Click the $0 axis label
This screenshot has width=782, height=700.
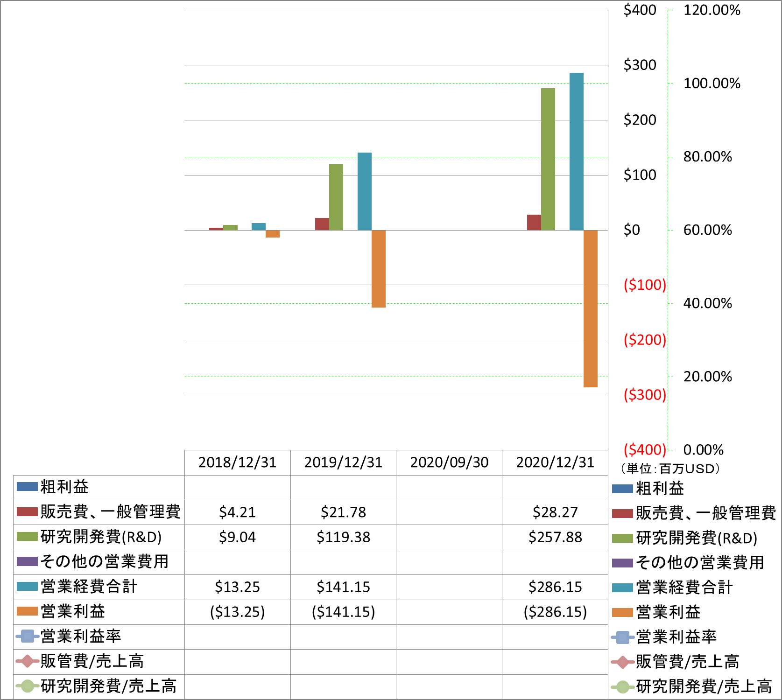coord(632,230)
